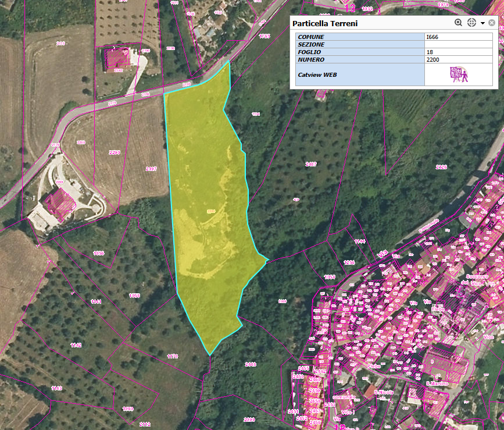Close the Particella Terreni popup
504x430 pixels.
[x=492, y=23]
